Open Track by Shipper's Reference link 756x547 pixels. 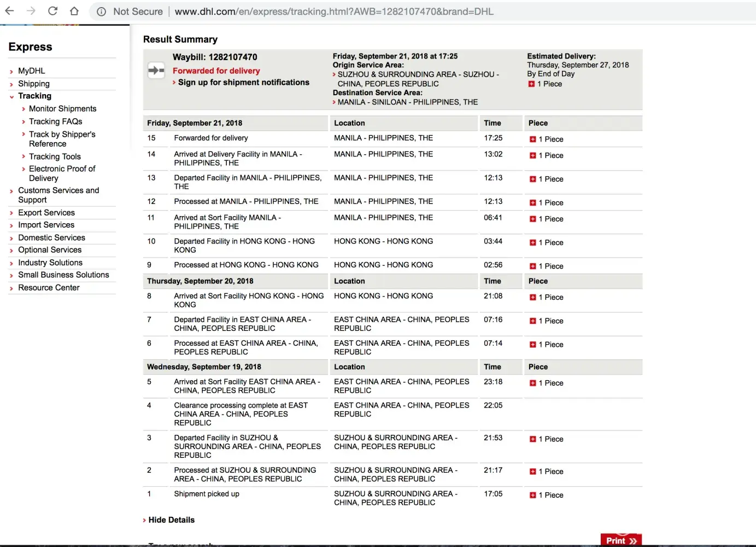(62, 139)
